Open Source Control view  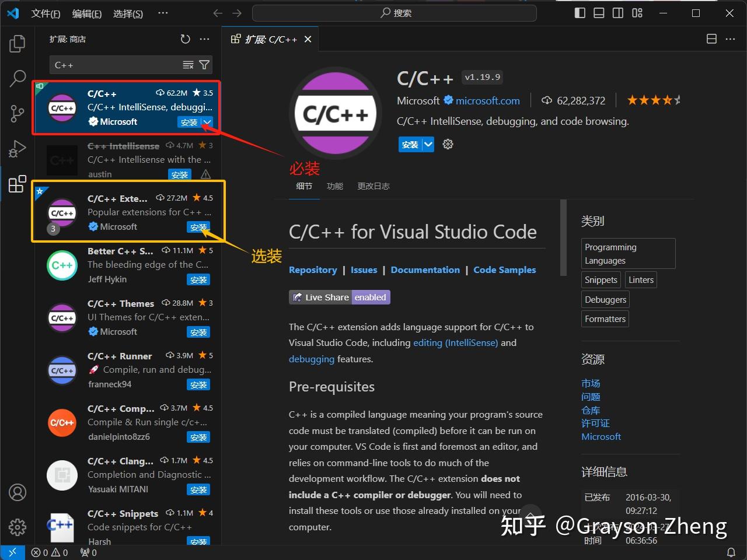pos(18,113)
